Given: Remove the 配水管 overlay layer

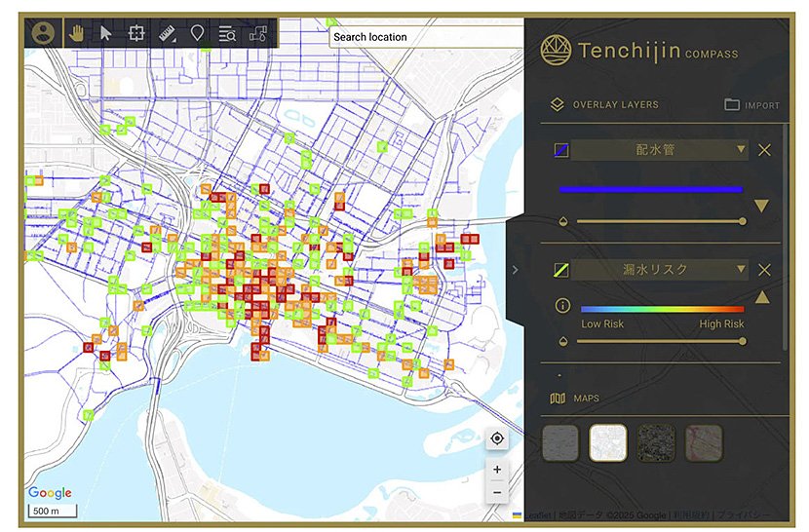Looking at the screenshot, I should tap(764, 150).
